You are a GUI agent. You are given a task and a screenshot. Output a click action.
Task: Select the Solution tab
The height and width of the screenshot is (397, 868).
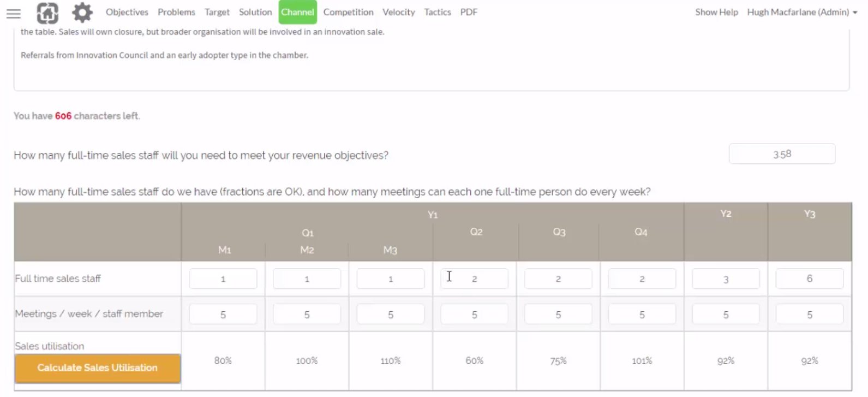(255, 12)
